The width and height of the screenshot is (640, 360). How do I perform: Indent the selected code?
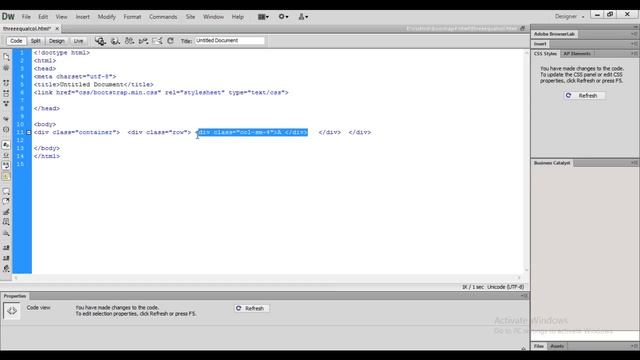click(6, 248)
